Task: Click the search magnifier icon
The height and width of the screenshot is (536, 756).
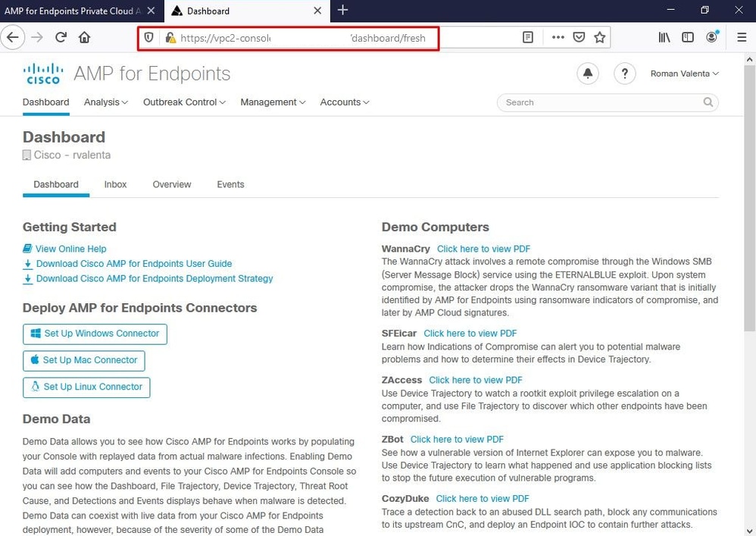Action: point(708,102)
